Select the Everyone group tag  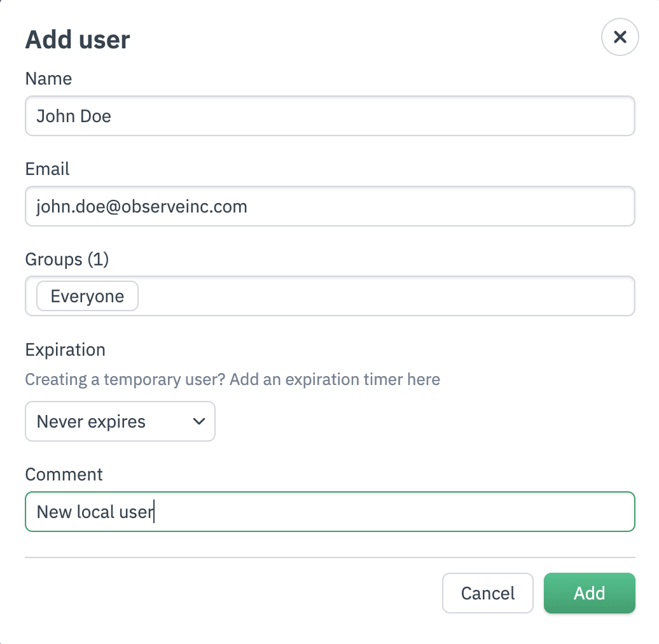pyautogui.click(x=87, y=297)
